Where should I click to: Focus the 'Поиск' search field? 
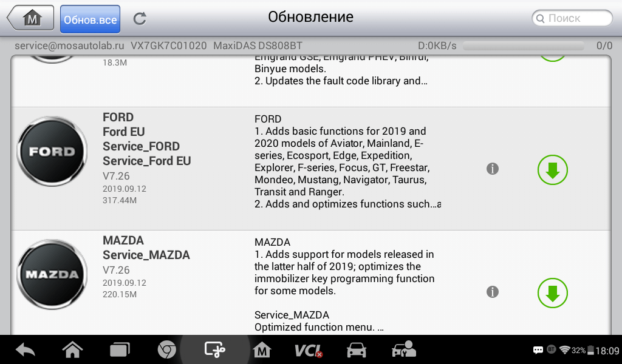tap(572, 18)
